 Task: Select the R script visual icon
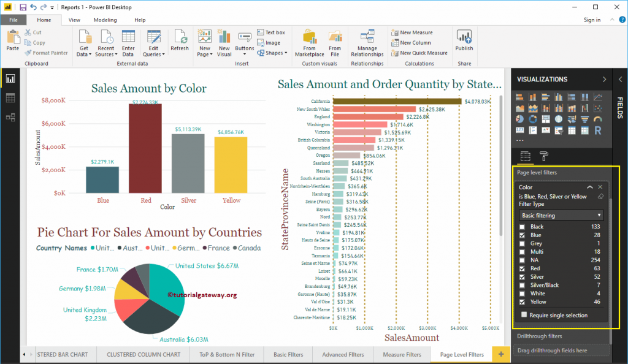(599, 131)
